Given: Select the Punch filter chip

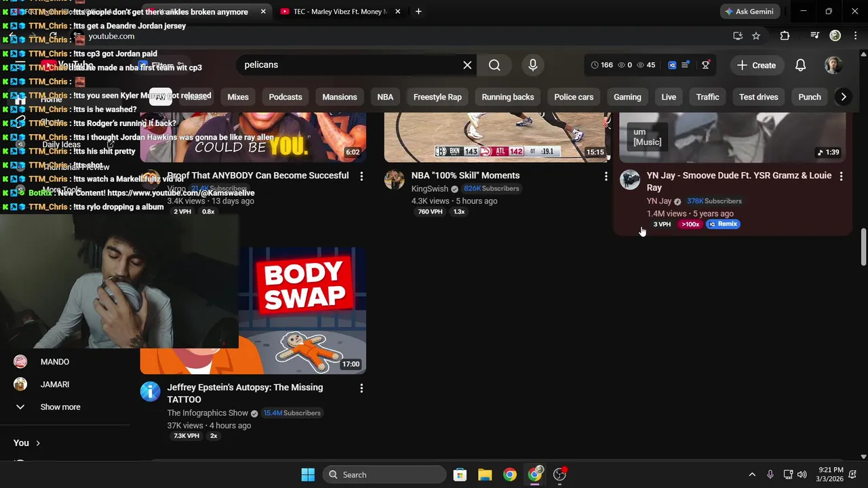Looking at the screenshot, I should pos(810,97).
